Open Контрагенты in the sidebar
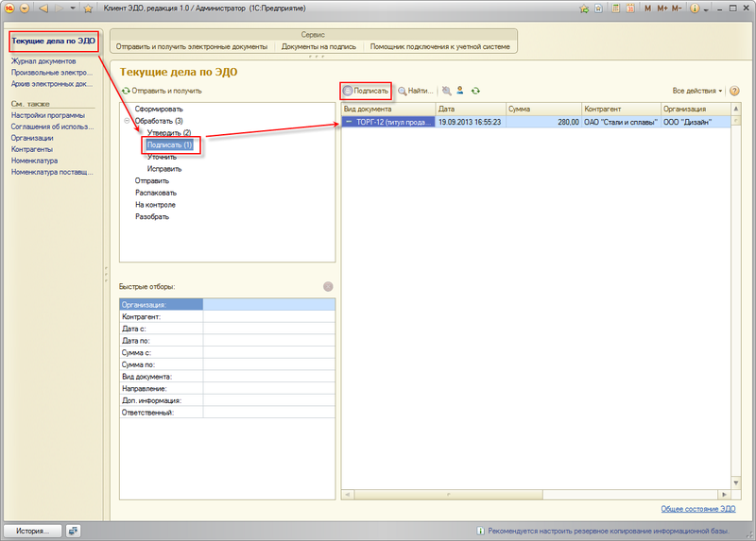Viewport: 756px width, 541px height. 32,149
